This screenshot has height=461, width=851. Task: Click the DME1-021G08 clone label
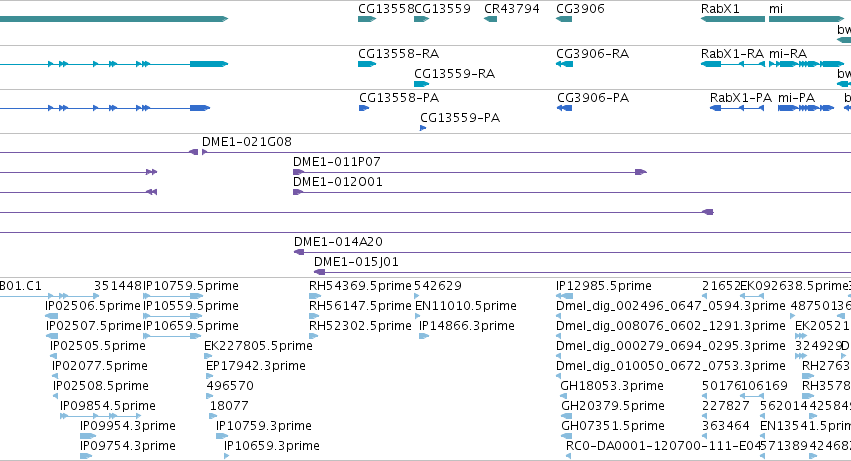(247, 142)
